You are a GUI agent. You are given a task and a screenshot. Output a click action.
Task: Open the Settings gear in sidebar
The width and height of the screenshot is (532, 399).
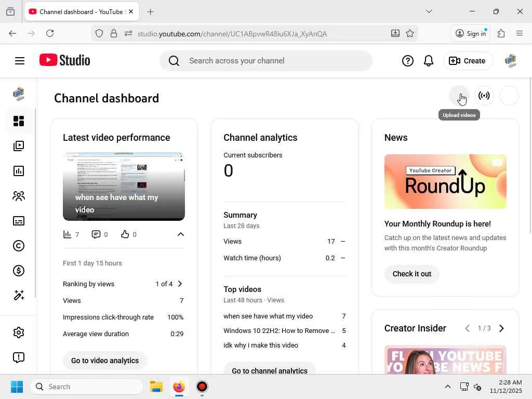[x=19, y=332]
